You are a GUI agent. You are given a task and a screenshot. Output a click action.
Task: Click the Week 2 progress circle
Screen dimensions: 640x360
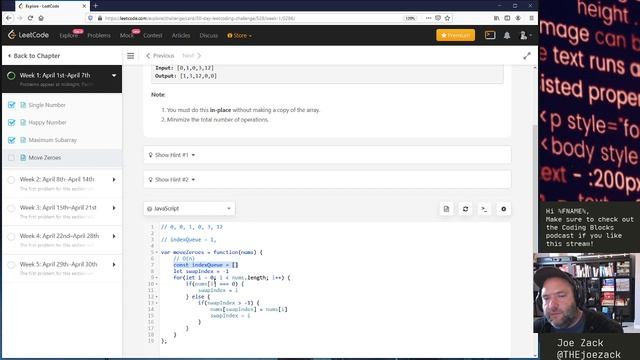point(11,180)
